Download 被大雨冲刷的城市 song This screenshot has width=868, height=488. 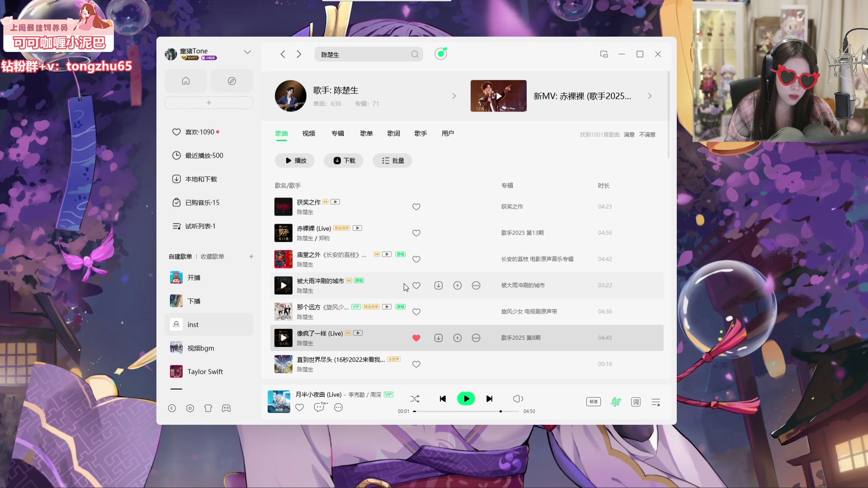coord(439,286)
